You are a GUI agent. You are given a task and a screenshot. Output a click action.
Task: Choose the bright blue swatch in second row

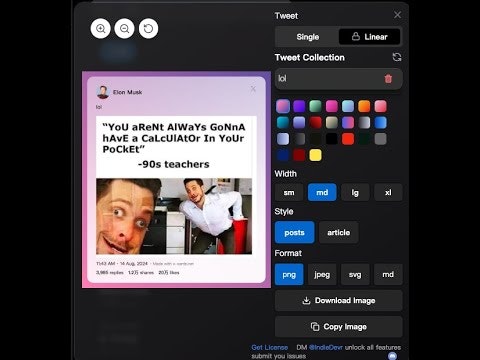(x=380, y=123)
